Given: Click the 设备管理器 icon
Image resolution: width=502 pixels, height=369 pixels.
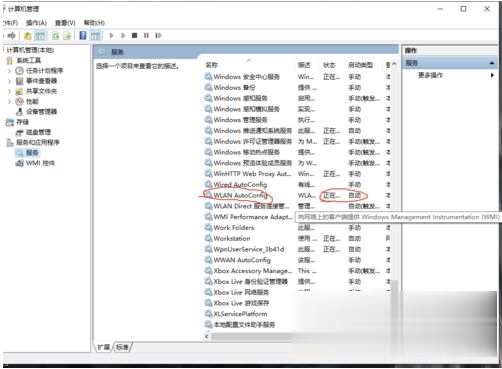Looking at the screenshot, I should tap(20, 112).
